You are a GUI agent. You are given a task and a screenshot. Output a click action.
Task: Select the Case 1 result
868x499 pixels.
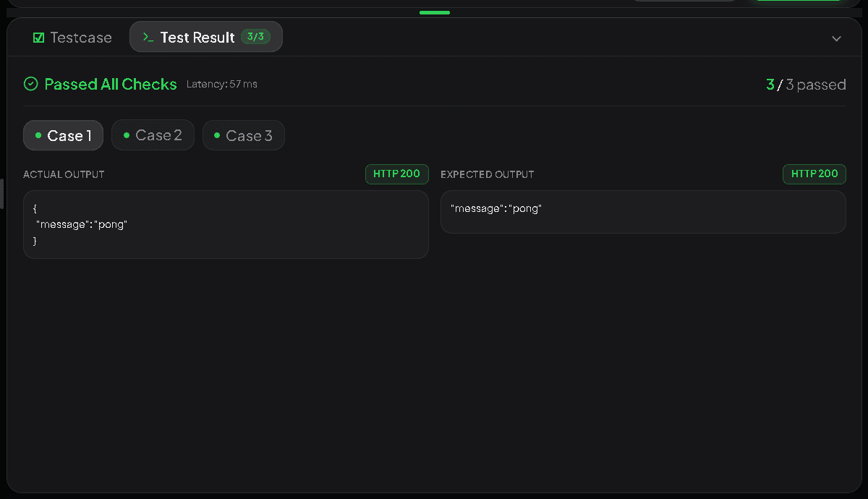(64, 135)
